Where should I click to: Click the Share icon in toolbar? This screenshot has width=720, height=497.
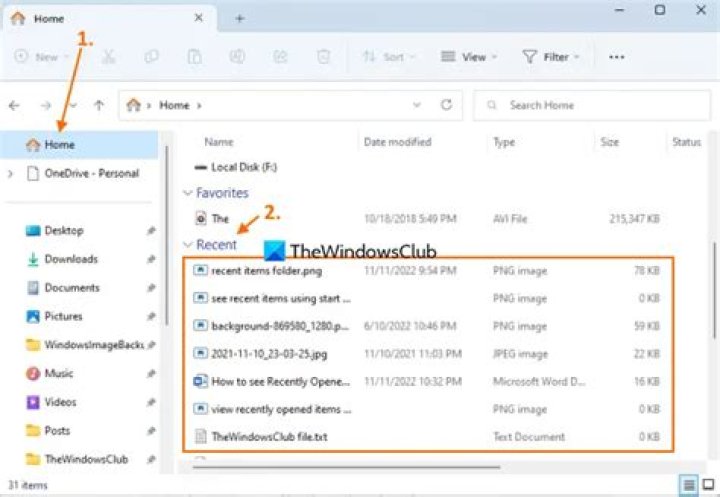click(x=280, y=56)
